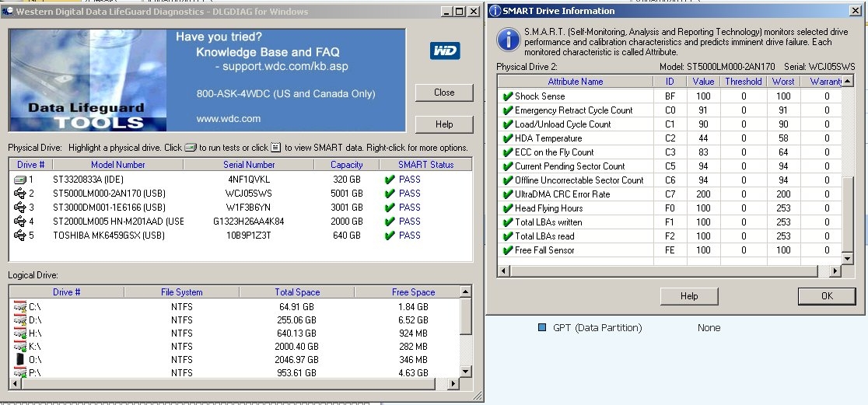
Task: Click the Threshold column header
Action: (744, 82)
